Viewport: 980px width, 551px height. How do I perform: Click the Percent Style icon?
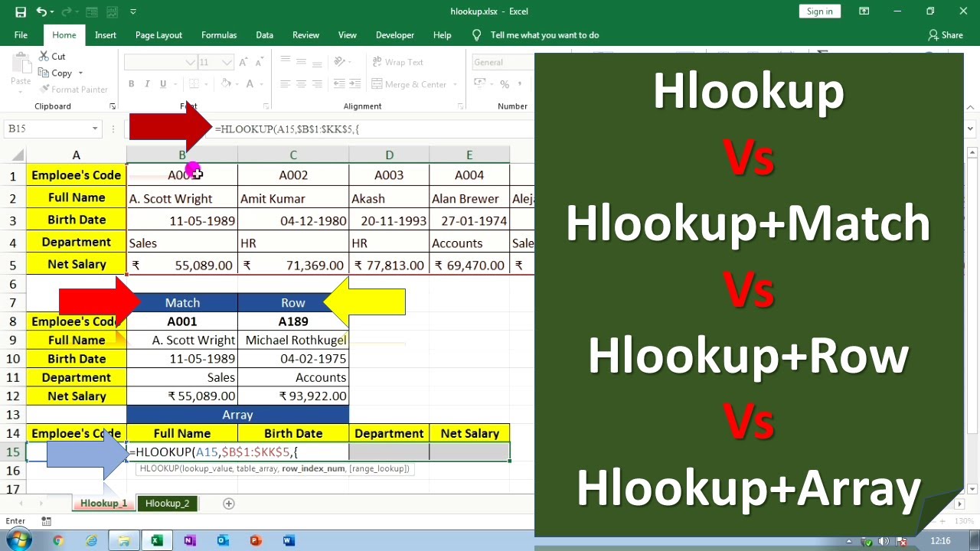point(505,84)
